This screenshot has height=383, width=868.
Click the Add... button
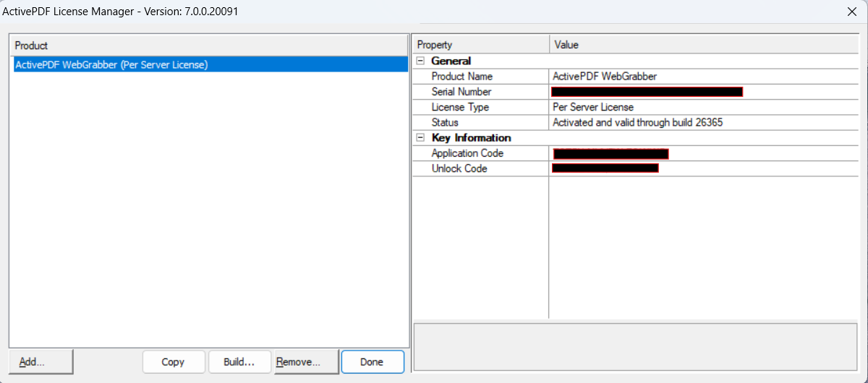pos(41,362)
